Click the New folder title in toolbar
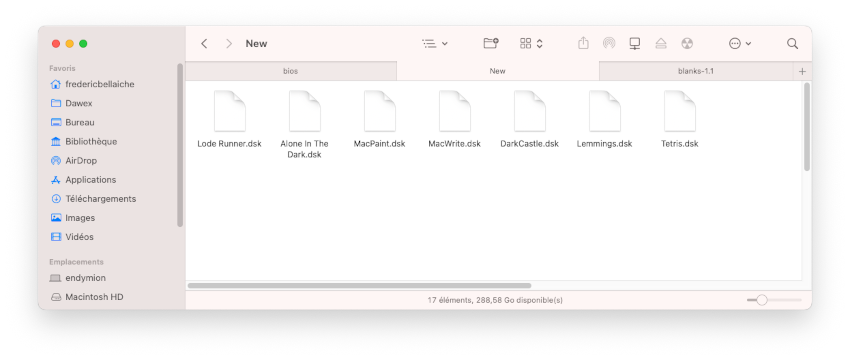The image size is (850, 360). [x=256, y=44]
